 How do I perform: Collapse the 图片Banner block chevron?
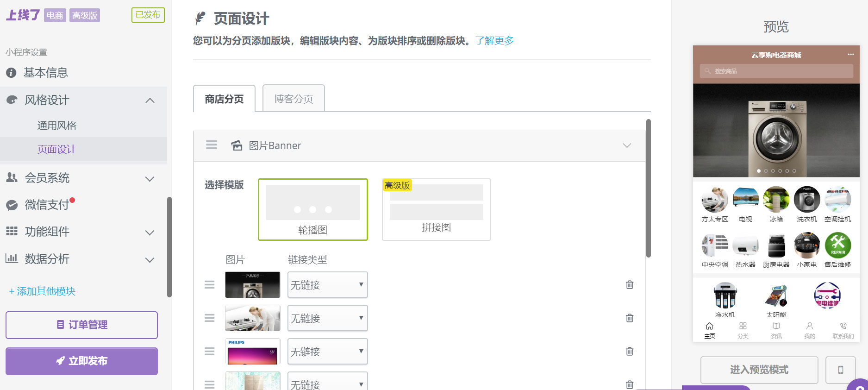627,145
